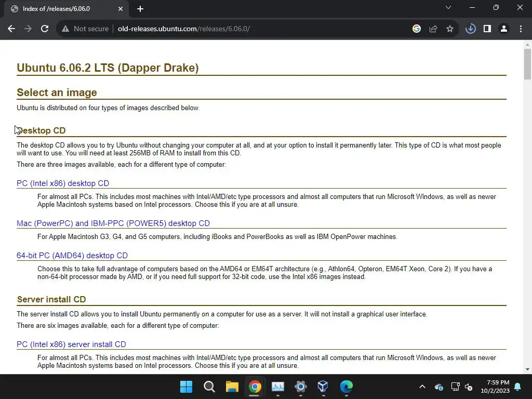The image size is (532, 399).
Task: Open notifications bell in taskbar
Action: point(518,387)
